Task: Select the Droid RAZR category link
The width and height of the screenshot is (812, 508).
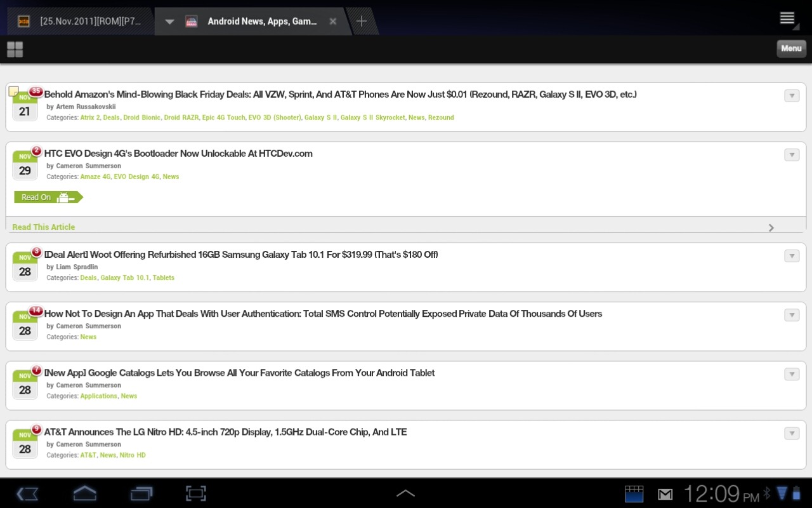Action: point(181,117)
